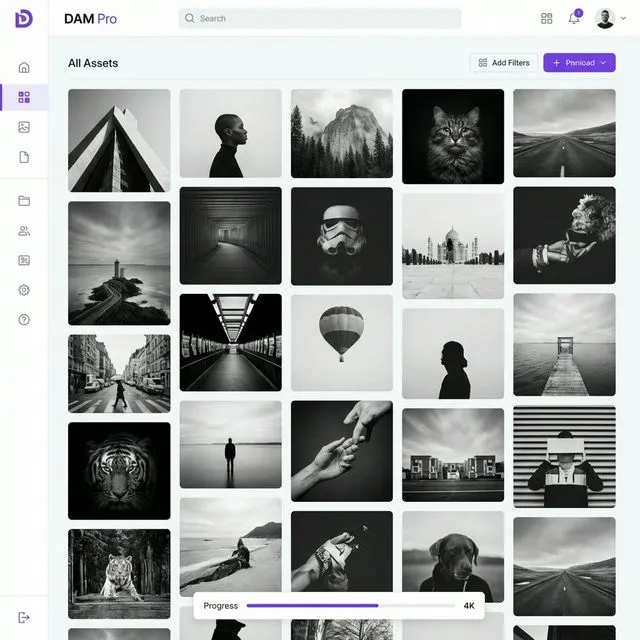Click the All Assets heading
This screenshot has height=640, width=640.
click(93, 63)
